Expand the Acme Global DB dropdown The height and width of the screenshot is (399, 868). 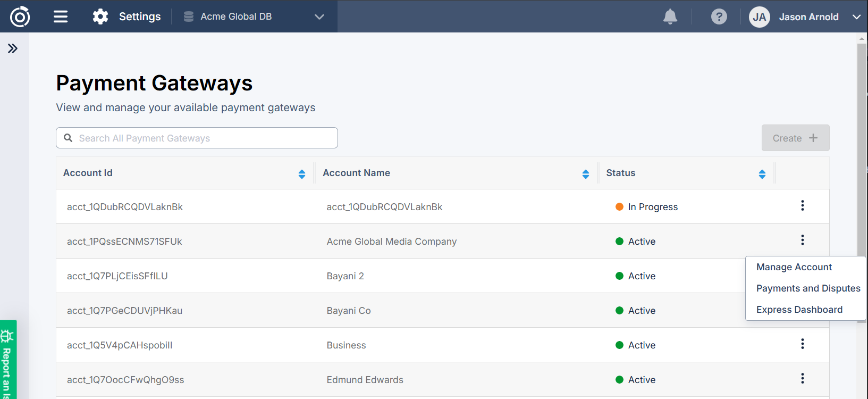[x=319, y=16]
